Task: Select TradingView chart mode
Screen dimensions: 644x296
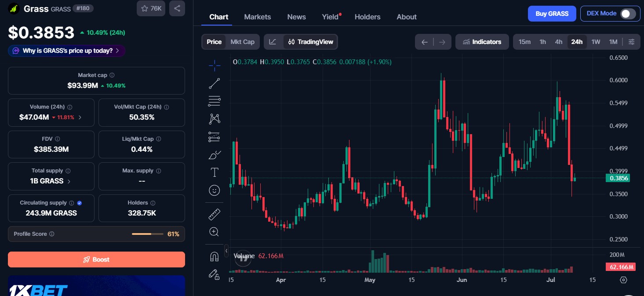Action: [311, 42]
